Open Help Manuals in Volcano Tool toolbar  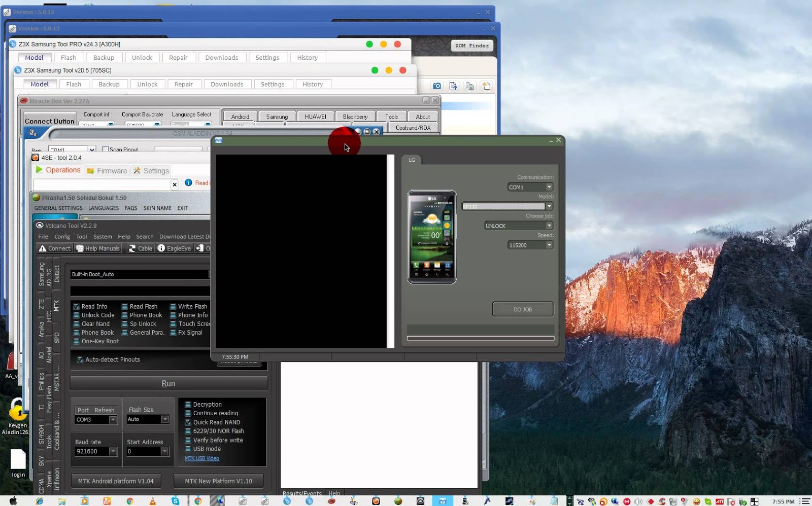[x=98, y=248]
